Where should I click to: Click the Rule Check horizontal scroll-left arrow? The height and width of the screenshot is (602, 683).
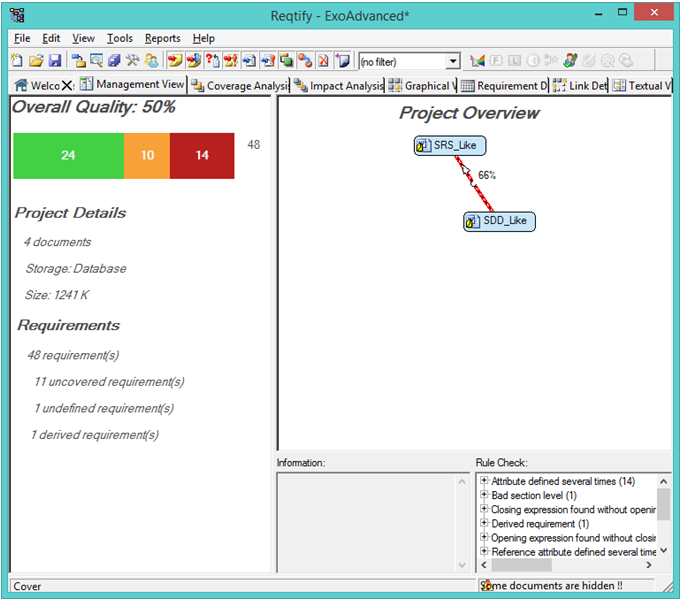tap(484, 565)
